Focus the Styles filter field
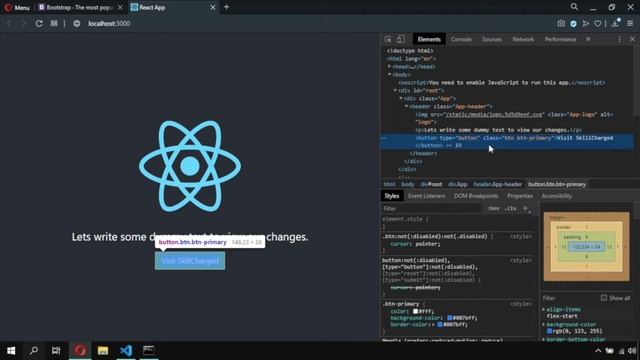Screen dimensions: 640x360 432,209
